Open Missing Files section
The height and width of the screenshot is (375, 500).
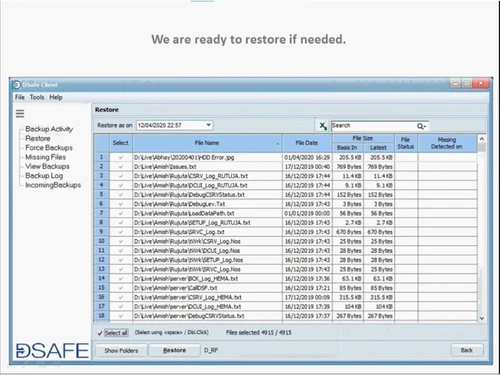click(45, 157)
